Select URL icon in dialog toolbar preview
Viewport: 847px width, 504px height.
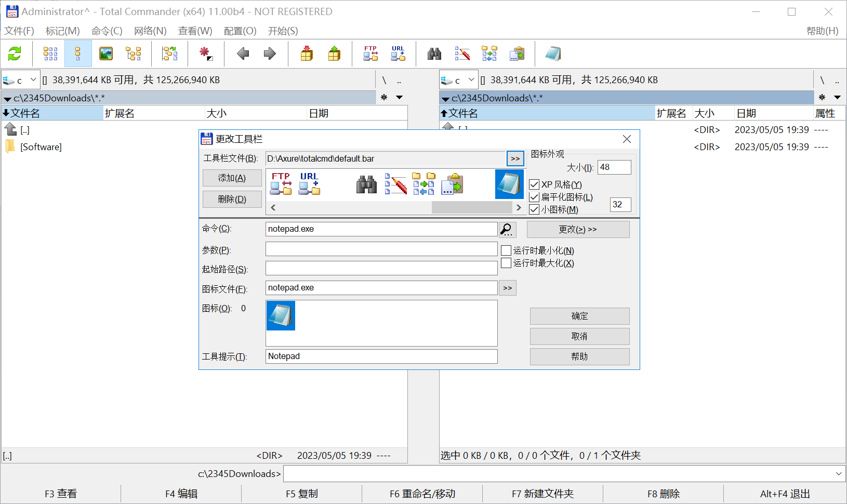click(x=309, y=184)
